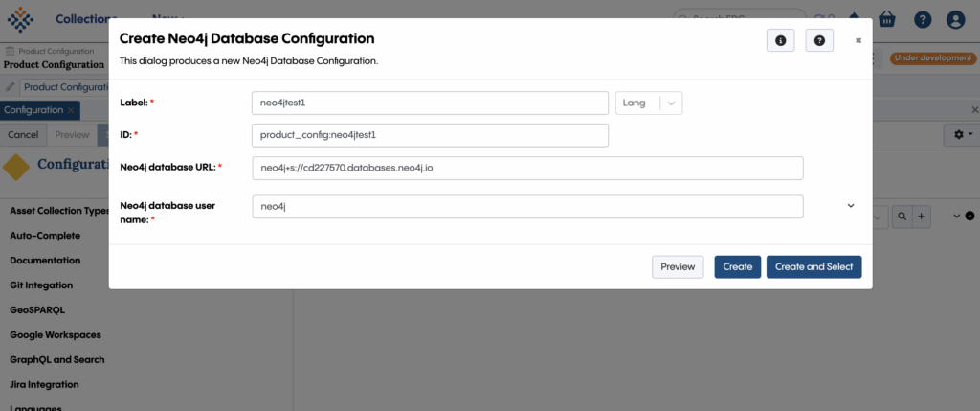Click the top bar help question mark icon
Viewport: 980px width, 411px height.
[923, 19]
